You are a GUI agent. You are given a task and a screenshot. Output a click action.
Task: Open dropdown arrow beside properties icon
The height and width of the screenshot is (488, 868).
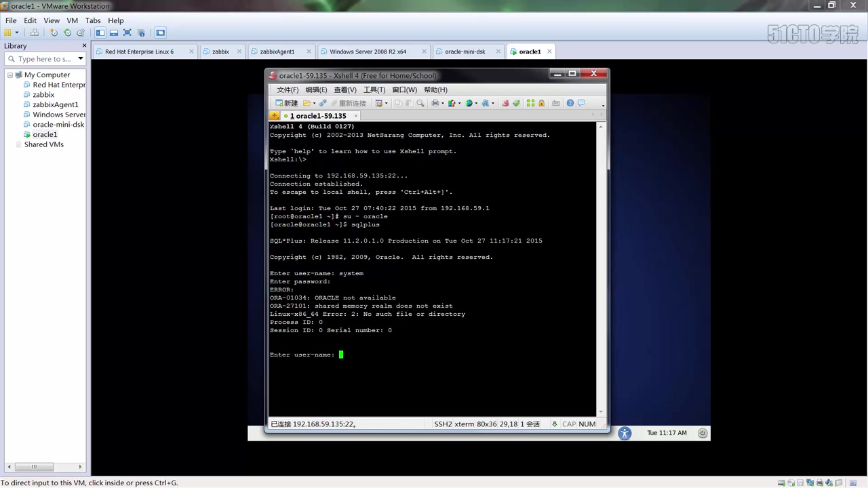point(387,104)
